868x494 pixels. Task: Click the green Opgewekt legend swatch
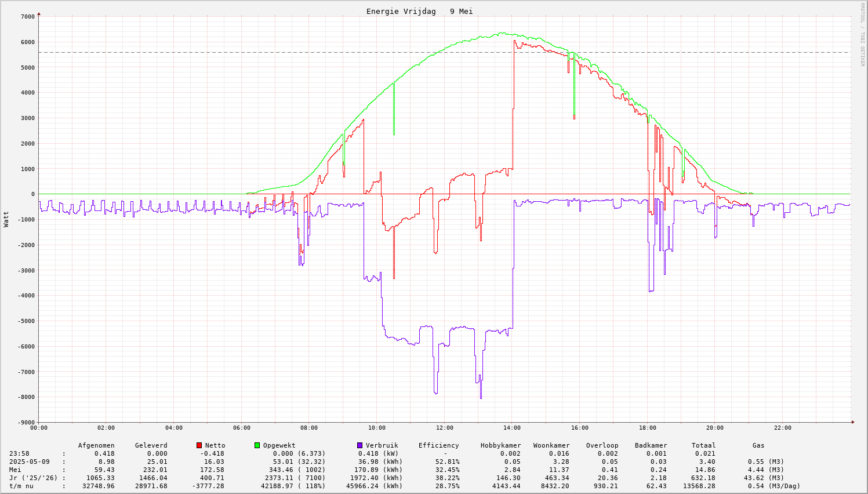[257, 445]
